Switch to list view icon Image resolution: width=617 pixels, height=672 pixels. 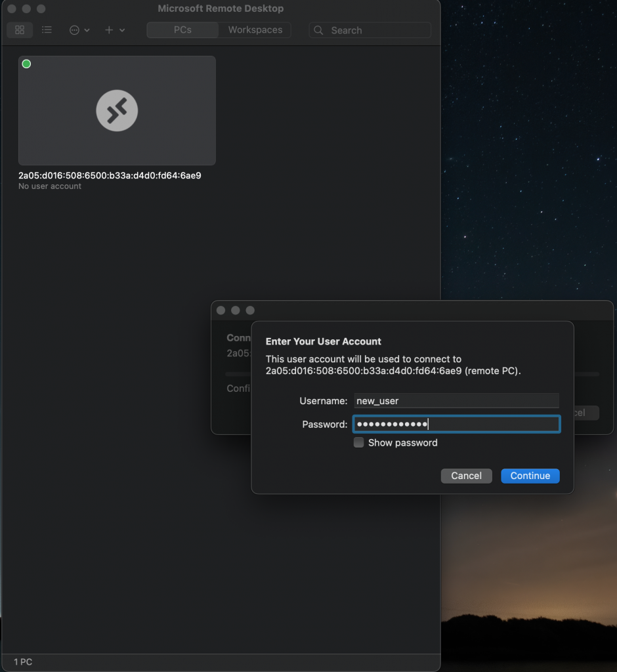click(x=47, y=30)
